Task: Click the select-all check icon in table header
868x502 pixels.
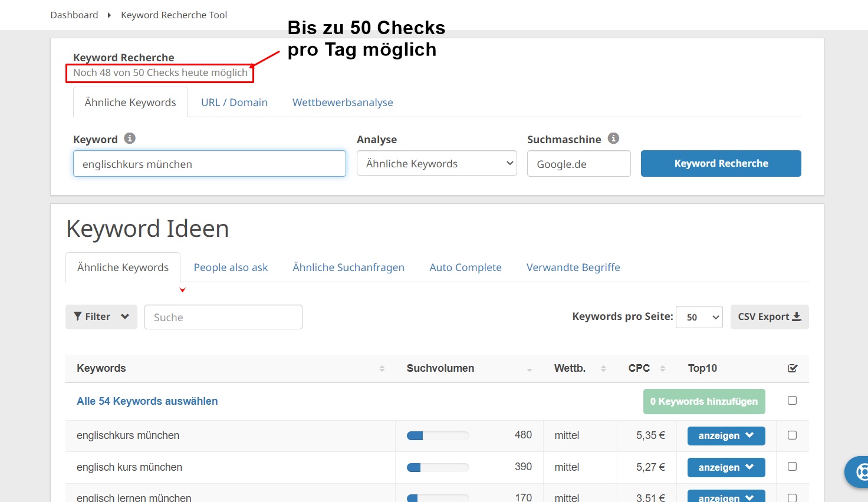Action: 793,368
